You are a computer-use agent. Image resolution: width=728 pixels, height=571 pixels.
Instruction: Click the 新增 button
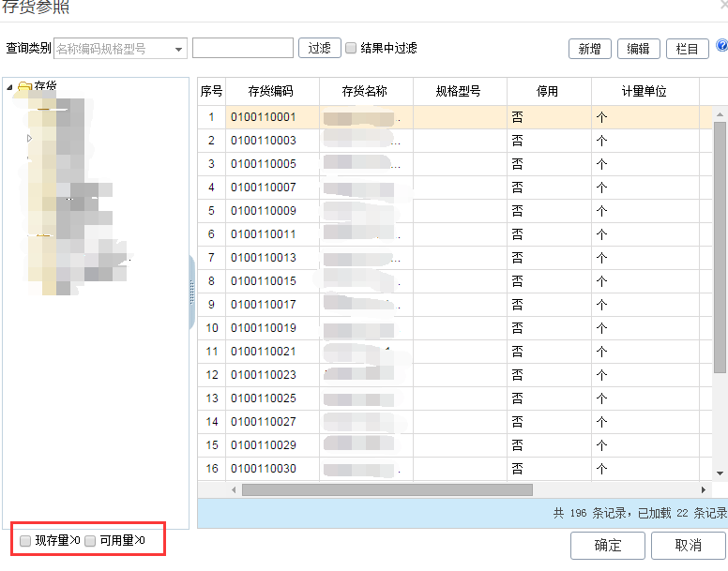[589, 49]
